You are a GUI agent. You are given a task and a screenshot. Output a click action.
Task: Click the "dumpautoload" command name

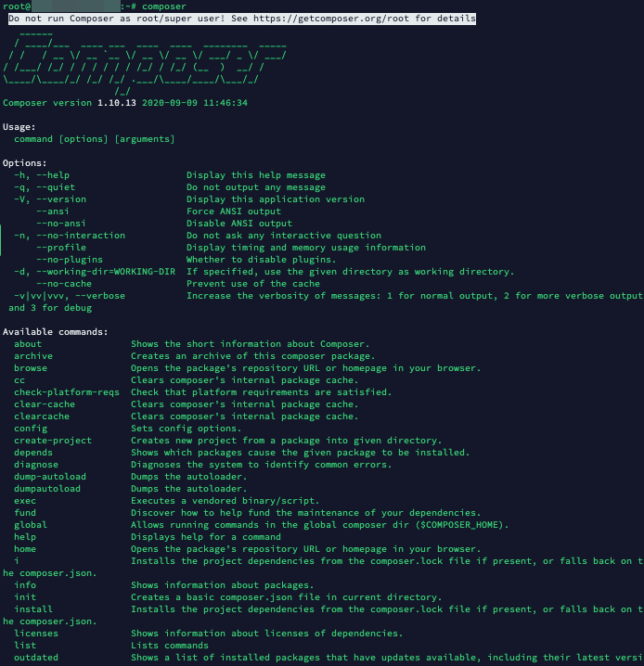(47, 489)
